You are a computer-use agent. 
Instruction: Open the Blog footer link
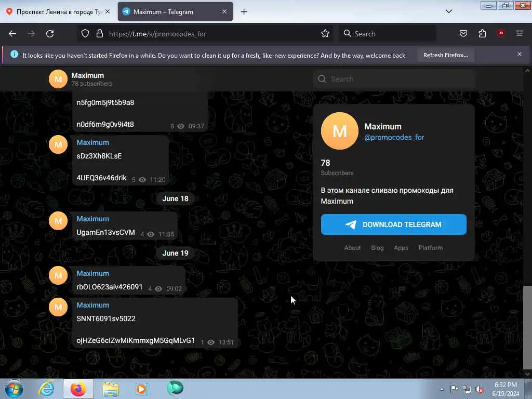coord(377,248)
